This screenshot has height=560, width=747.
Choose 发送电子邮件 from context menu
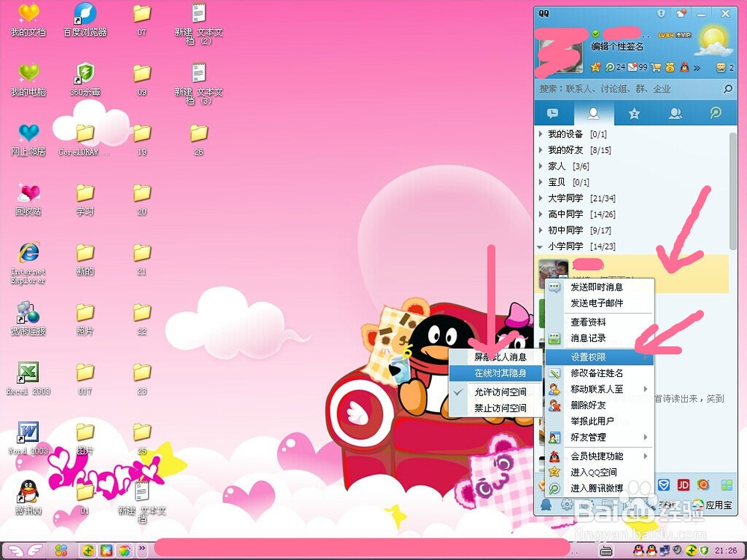tap(599, 303)
